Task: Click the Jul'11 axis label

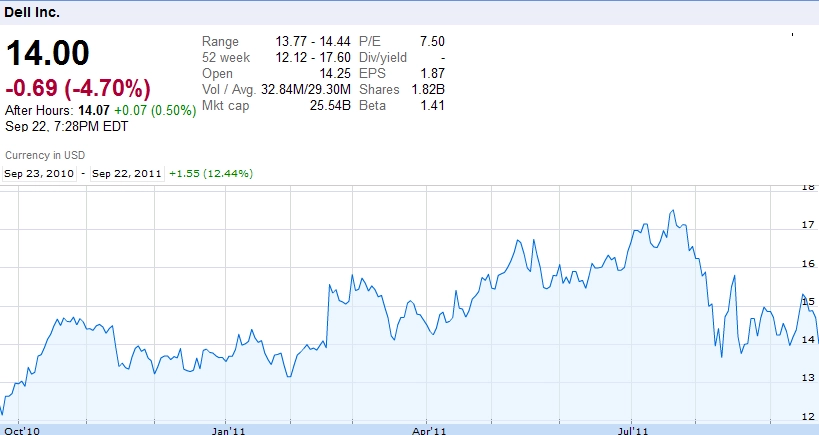Action: coord(633,431)
